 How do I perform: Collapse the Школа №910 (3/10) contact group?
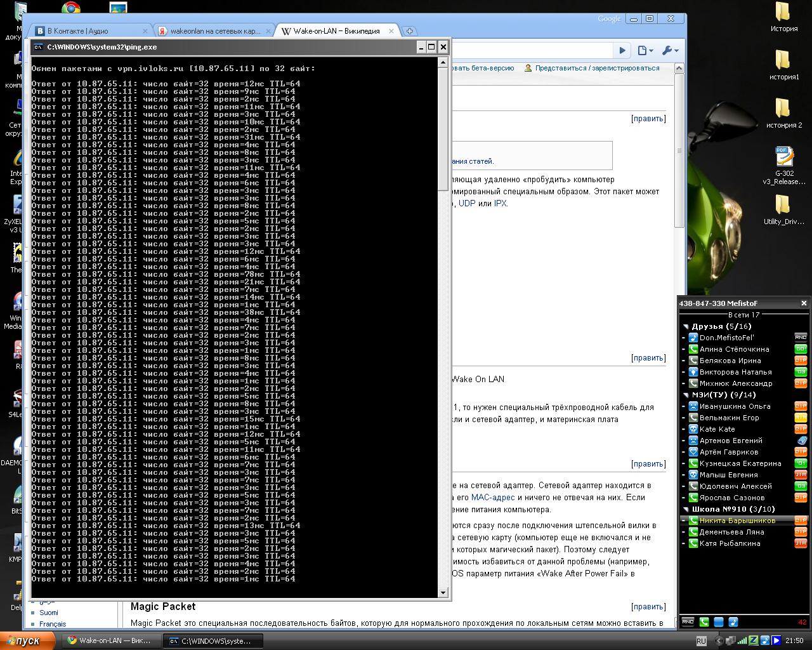point(685,510)
